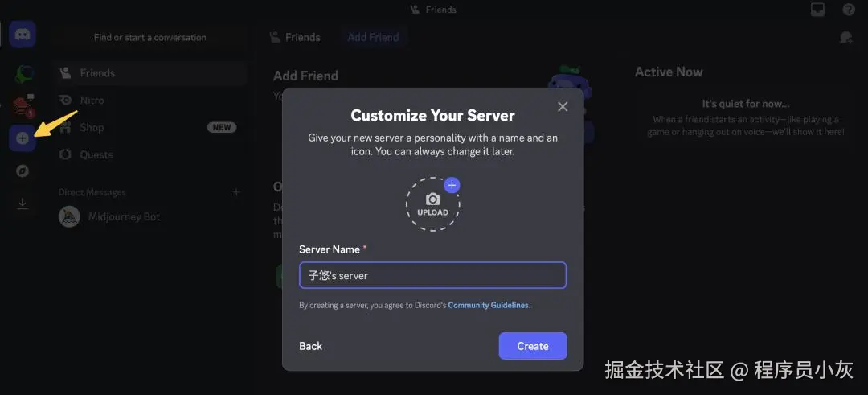This screenshot has width=868, height=395.
Task: Click the Create button
Action: coord(533,346)
